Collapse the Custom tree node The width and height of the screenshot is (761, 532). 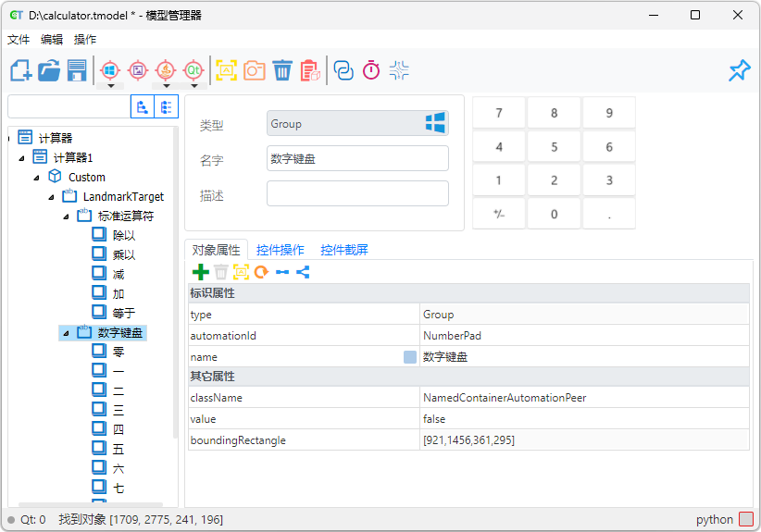point(36,178)
